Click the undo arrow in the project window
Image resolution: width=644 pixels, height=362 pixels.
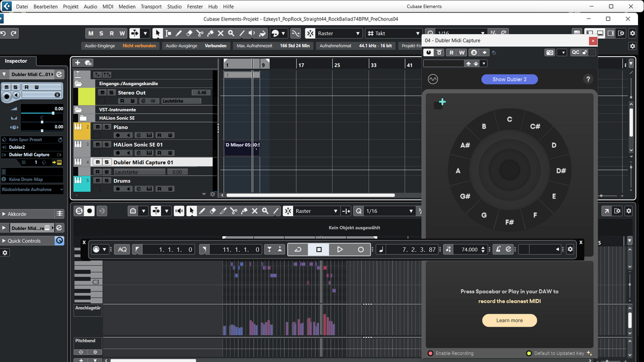tap(4, 33)
